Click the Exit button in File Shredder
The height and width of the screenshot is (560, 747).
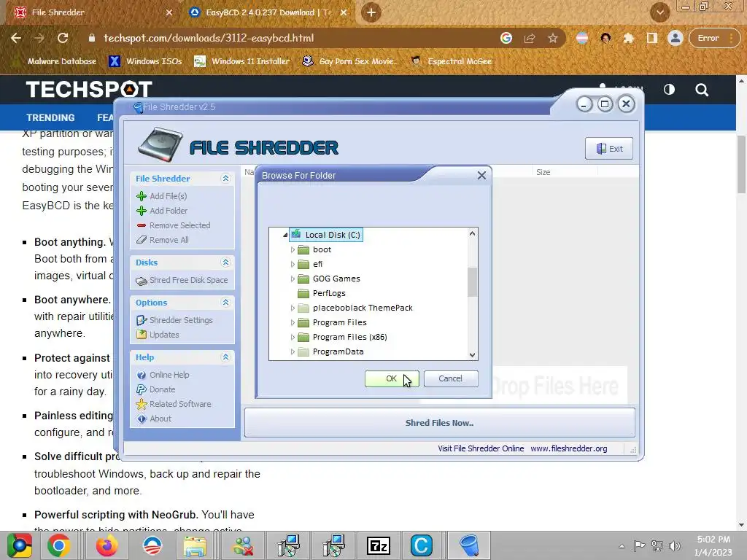click(x=609, y=149)
